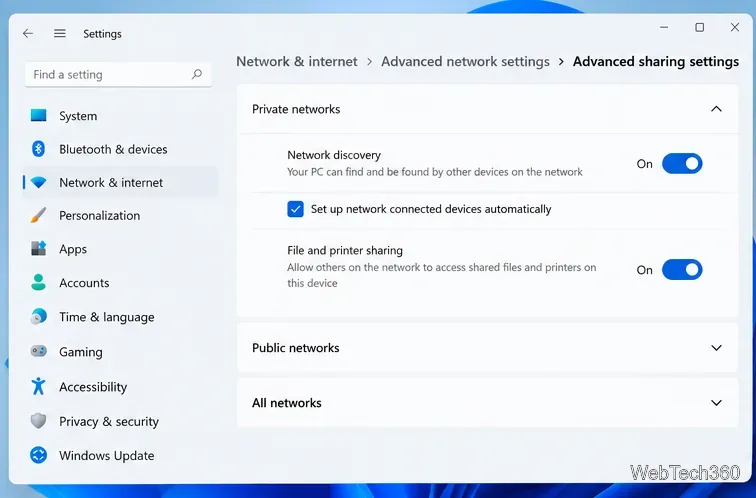This screenshot has width=756, height=498.
Task: Click the File and printer sharing label
Action: (x=345, y=251)
